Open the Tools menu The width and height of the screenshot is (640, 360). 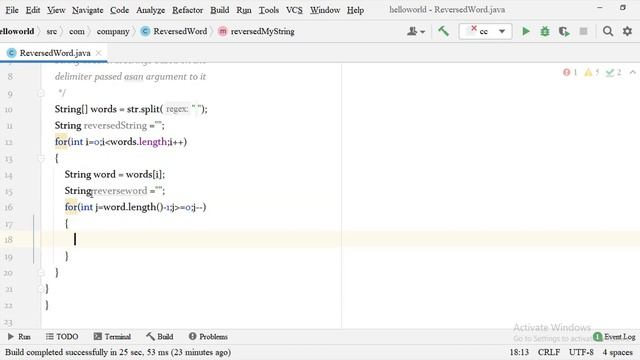tap(269, 10)
